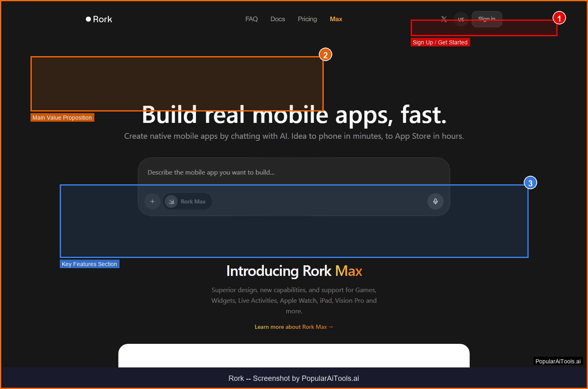Viewport: 588px width, 389px height.
Task: Open the X (Twitter) social icon
Action: (444, 19)
